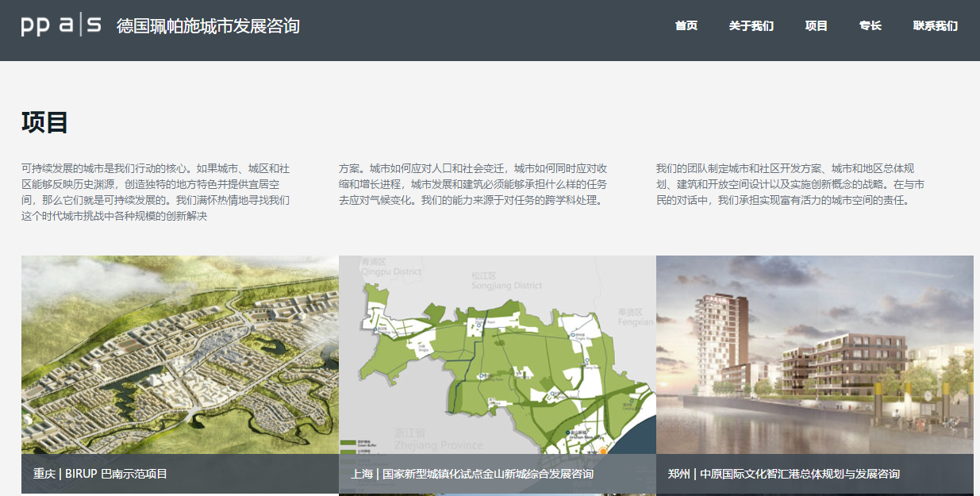Open the 关于我们 navigation page
The width and height of the screenshot is (980, 496).
(751, 25)
